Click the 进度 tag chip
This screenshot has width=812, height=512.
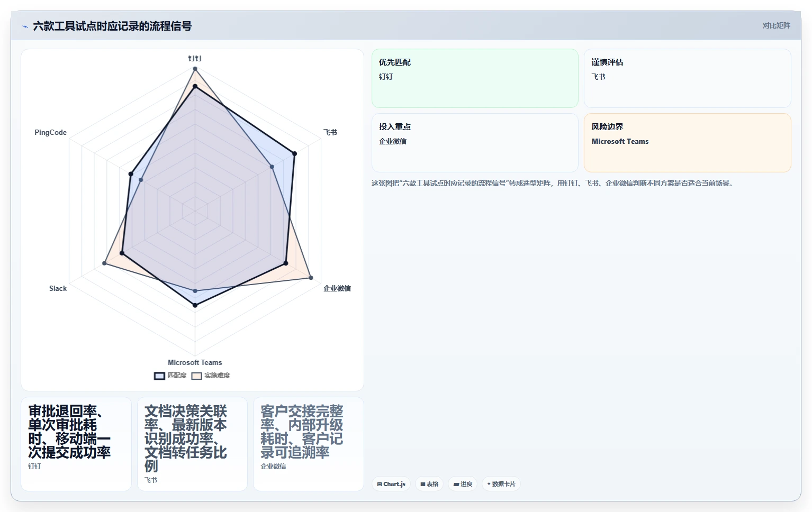click(463, 484)
